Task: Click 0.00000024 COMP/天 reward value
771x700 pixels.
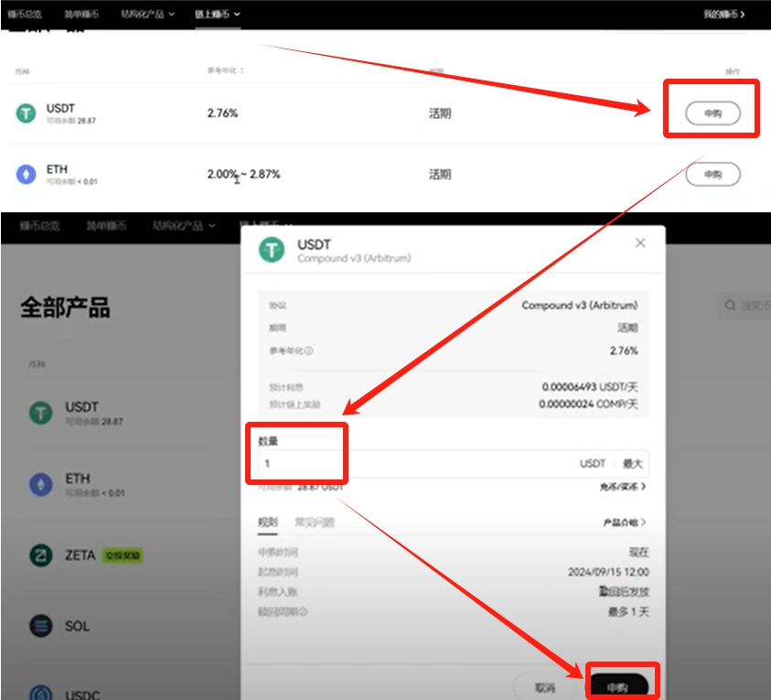Action: point(588,404)
